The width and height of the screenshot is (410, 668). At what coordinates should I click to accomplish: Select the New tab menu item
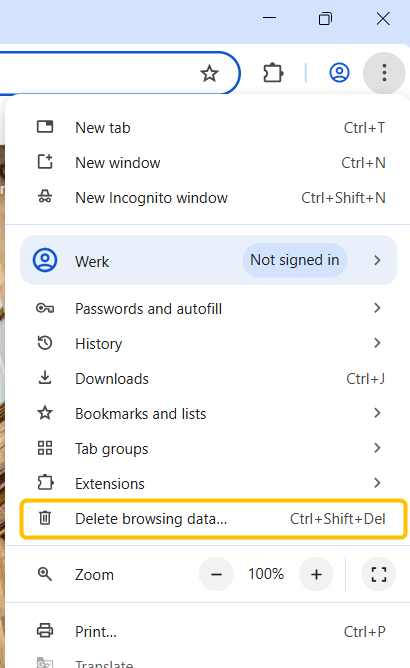pos(208,127)
